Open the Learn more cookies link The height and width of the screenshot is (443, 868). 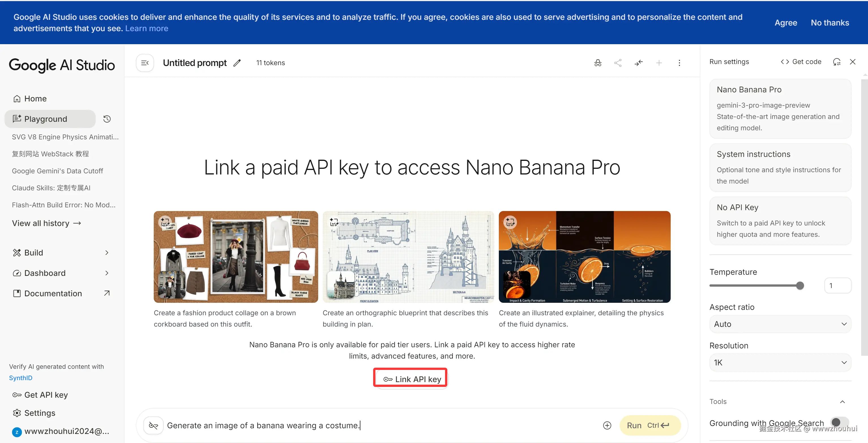147,29
